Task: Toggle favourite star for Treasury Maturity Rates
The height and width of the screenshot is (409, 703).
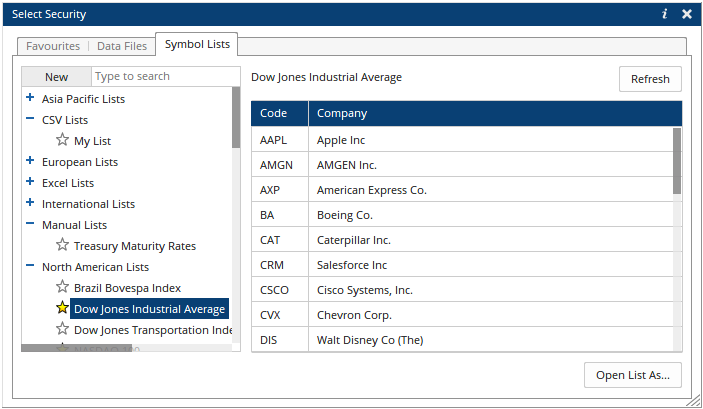Action: (x=62, y=245)
